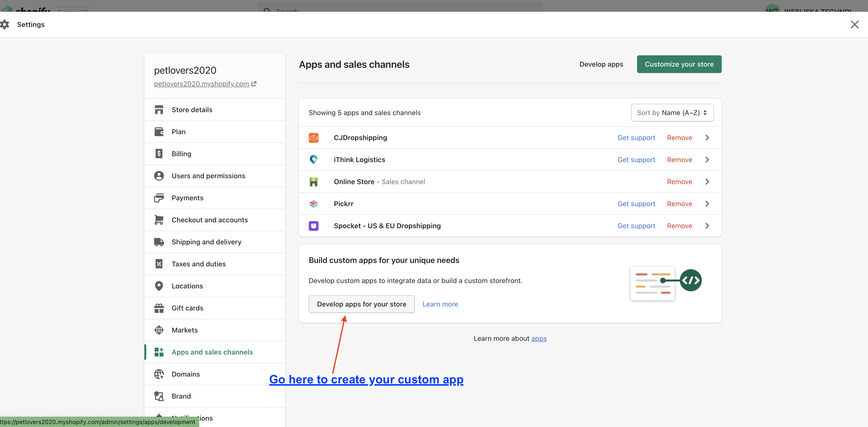Expand the Spocket row chevron
Image resolution: width=868 pixels, height=427 pixels.
coord(707,226)
